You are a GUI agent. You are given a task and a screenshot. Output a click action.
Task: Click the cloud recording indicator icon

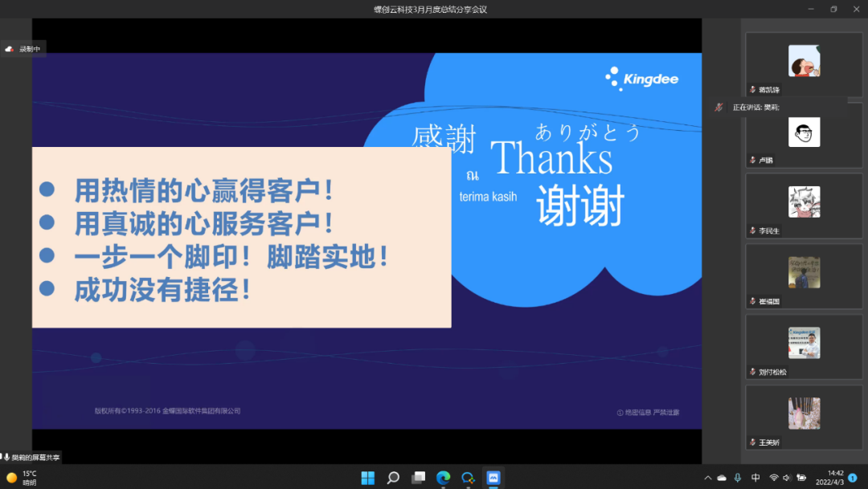[x=10, y=49]
